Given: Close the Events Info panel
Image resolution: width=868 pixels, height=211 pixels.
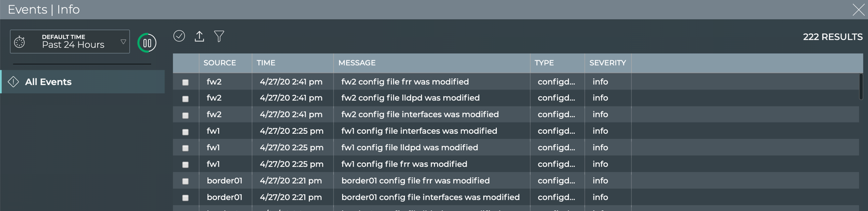Looking at the screenshot, I should pyautogui.click(x=858, y=10).
